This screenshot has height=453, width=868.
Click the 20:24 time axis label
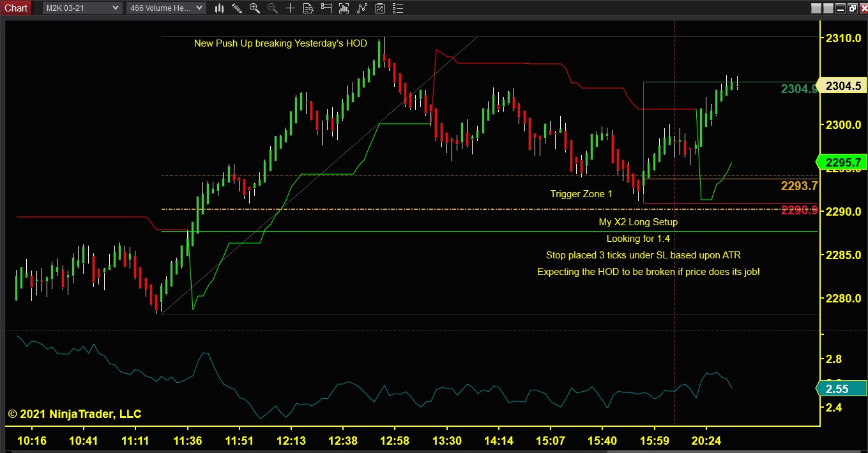[706, 441]
